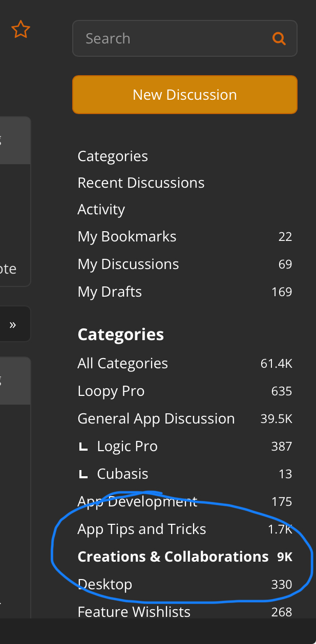
Task: Go to Recent Discussions
Action: click(141, 183)
